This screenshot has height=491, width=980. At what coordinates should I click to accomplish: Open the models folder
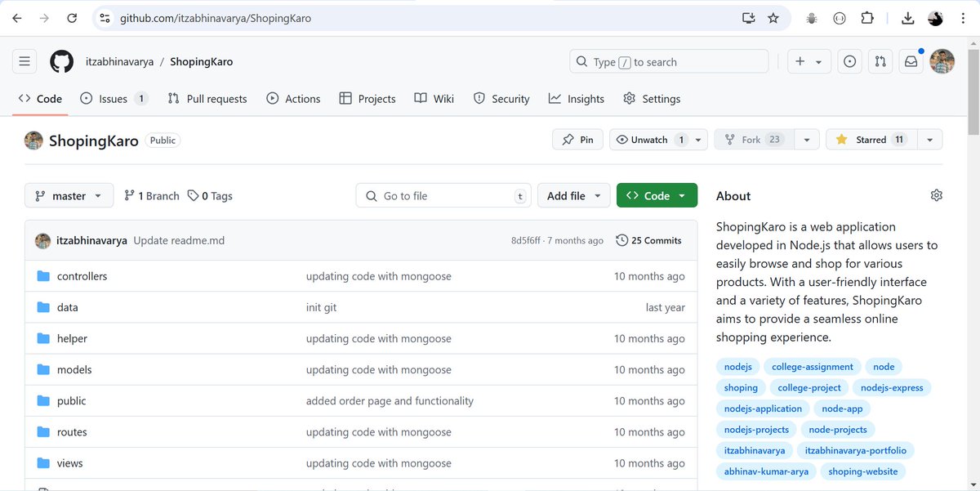click(x=74, y=370)
